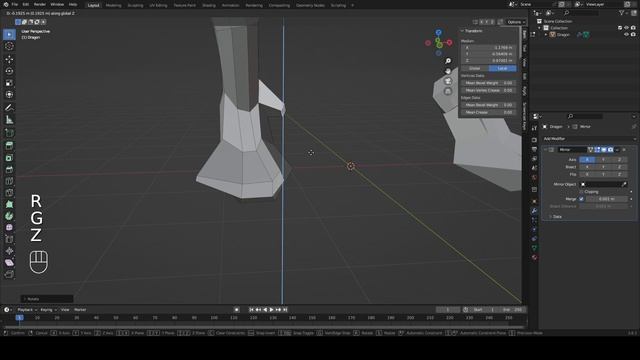Toggle Merge checkbox in Mirror modifier
This screenshot has height=360, width=640.
click(x=582, y=199)
